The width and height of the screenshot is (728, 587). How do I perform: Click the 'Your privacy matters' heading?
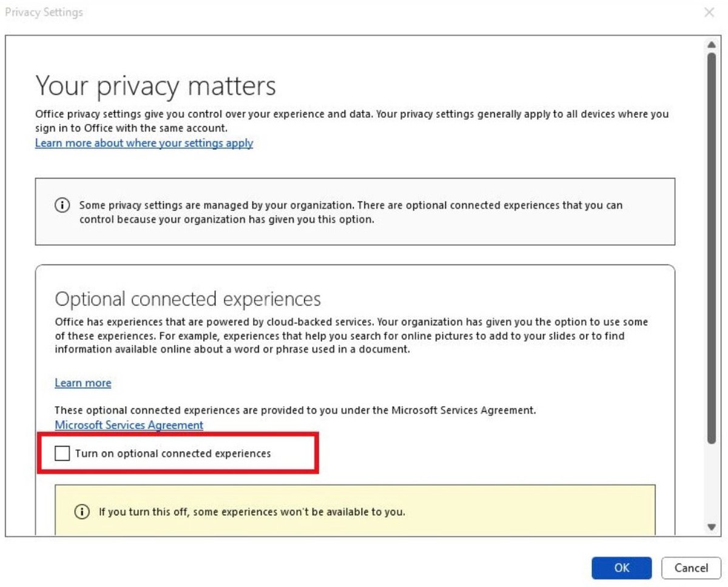tap(155, 86)
